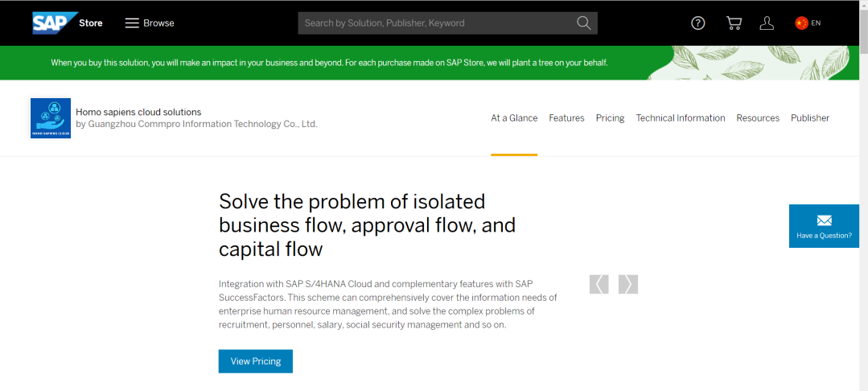Switch to the At a Glance tab
This screenshot has width=868, height=391.
(x=514, y=118)
